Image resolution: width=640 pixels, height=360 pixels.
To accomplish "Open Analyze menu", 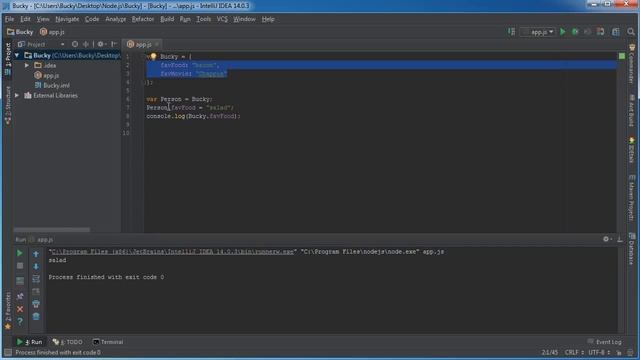I will pos(116,19).
